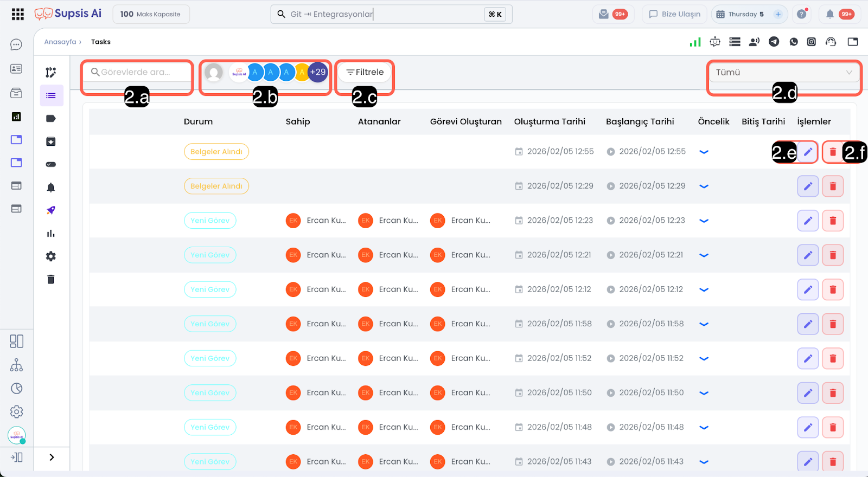Click the notifications bell in top bar
868x477 pixels.
click(829, 14)
